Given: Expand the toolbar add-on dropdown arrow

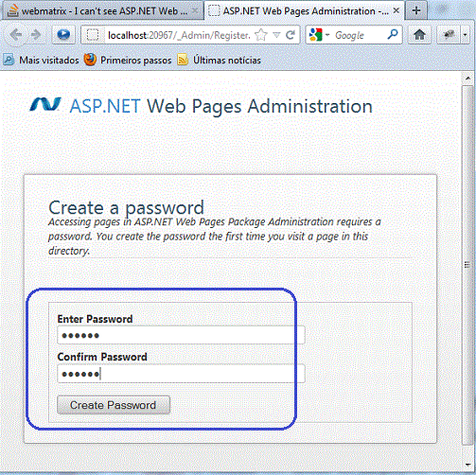Looking at the screenshot, I should coord(465,35).
